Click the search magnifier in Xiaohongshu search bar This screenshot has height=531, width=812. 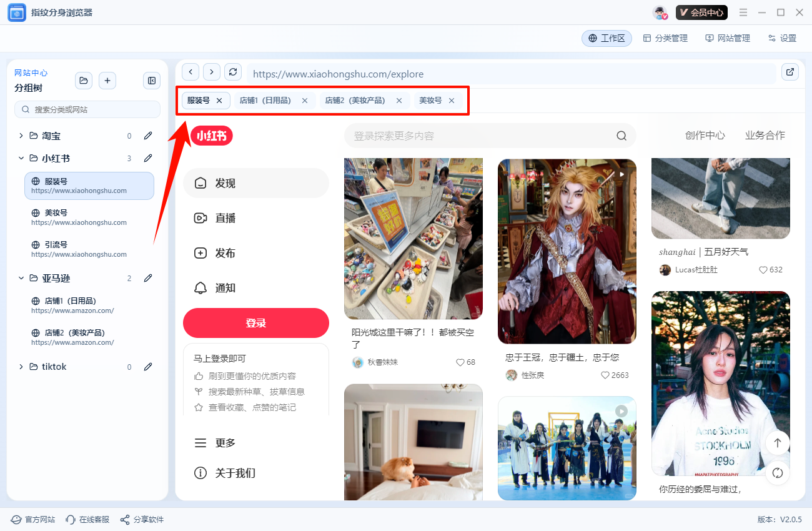pos(621,136)
